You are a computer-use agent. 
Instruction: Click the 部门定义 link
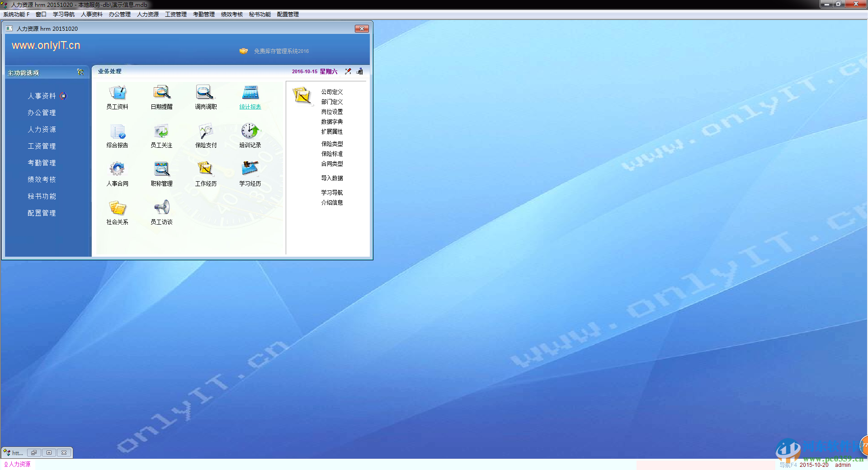[332, 102]
